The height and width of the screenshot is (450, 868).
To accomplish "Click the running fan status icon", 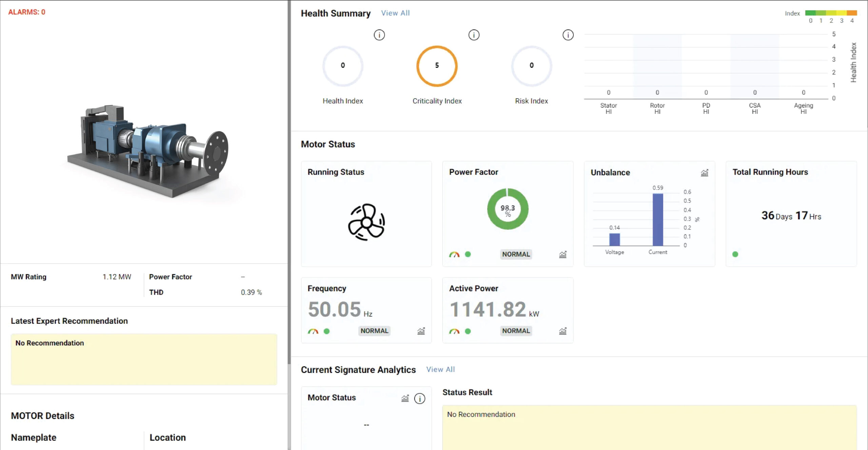I will (x=366, y=222).
